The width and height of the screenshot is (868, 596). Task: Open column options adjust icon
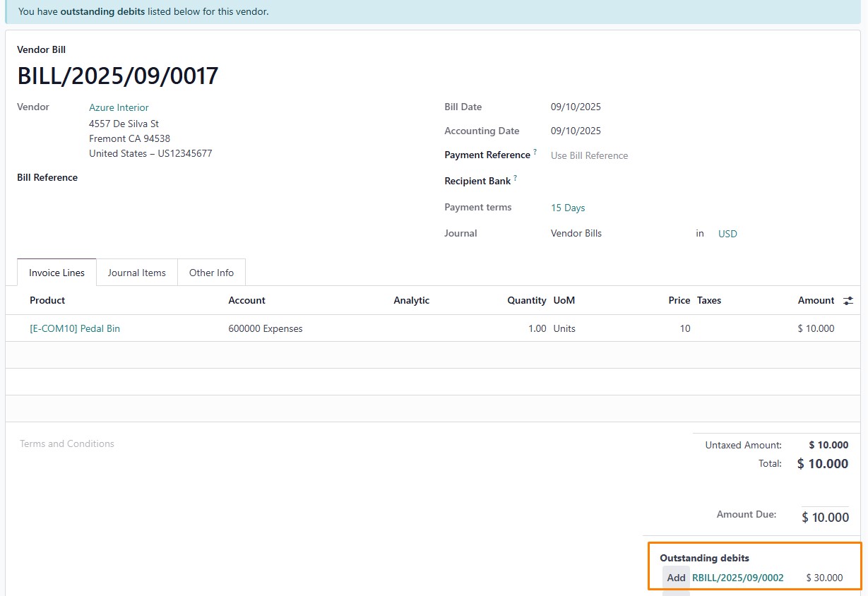[x=848, y=301]
